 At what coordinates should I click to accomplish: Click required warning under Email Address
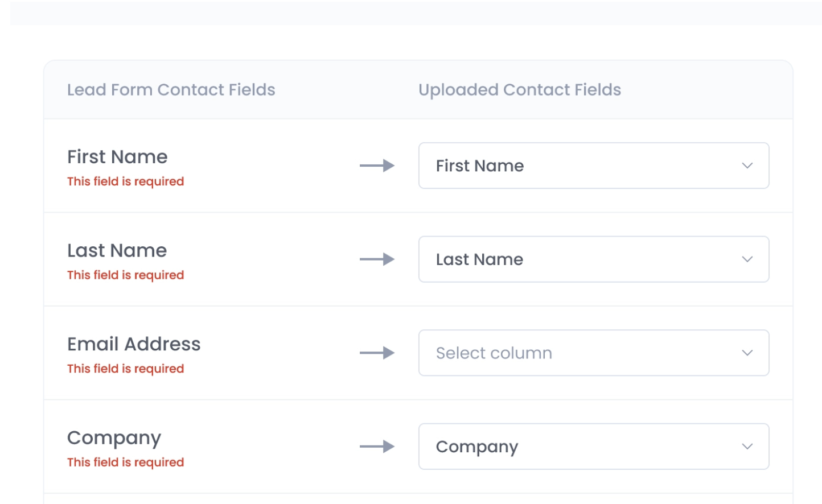[125, 369]
